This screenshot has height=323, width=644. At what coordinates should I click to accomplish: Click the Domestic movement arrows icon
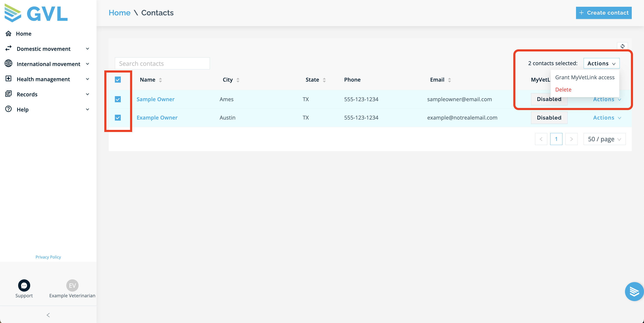click(x=8, y=48)
